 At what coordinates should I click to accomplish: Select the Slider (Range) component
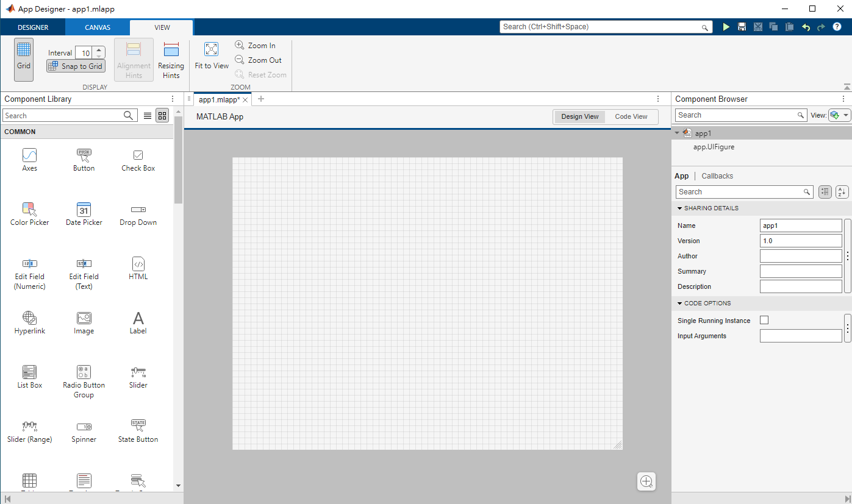coord(29,431)
